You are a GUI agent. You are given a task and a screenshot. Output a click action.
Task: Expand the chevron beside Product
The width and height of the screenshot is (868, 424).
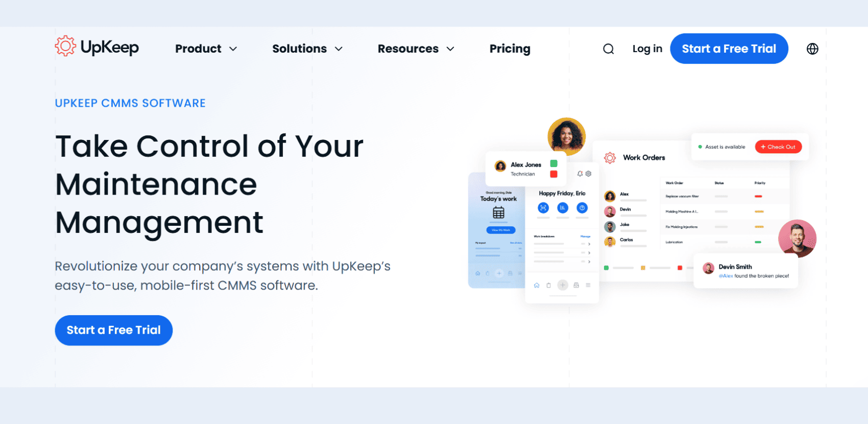point(233,49)
